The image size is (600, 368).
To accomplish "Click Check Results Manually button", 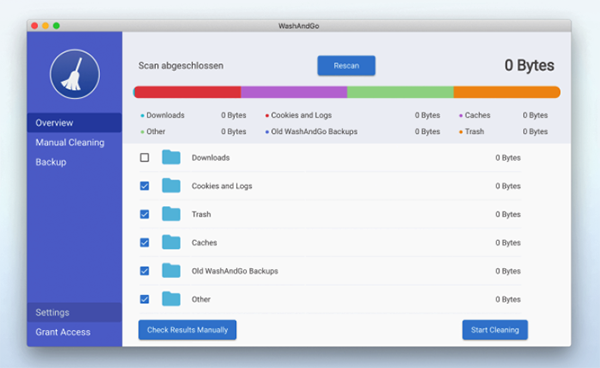I will point(188,330).
